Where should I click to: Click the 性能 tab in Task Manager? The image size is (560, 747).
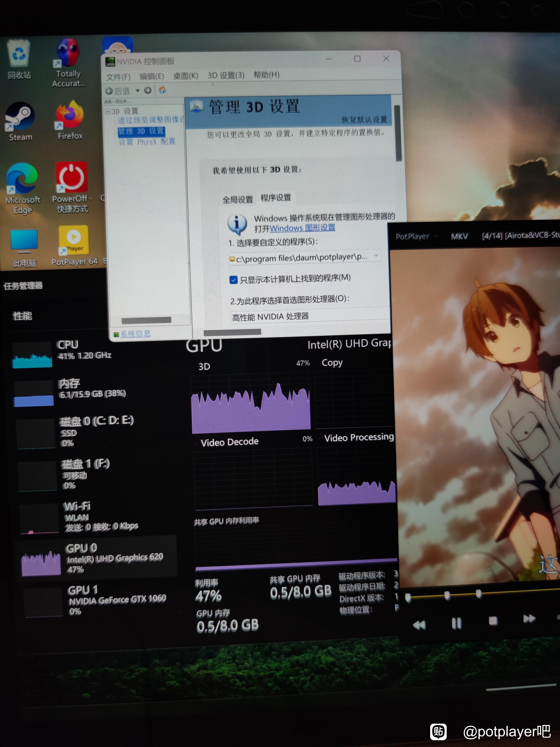pyautogui.click(x=22, y=316)
